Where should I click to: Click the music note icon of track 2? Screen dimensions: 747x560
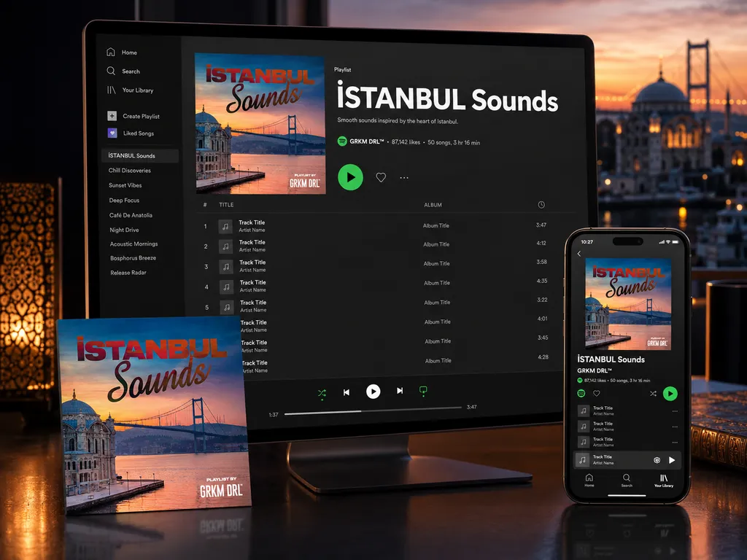click(226, 246)
